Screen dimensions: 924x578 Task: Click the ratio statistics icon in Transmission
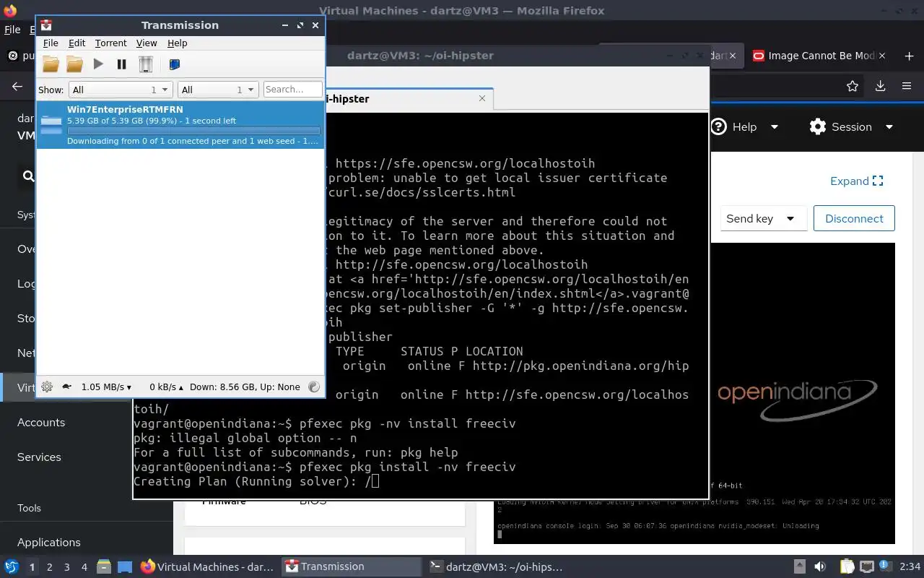coord(313,387)
